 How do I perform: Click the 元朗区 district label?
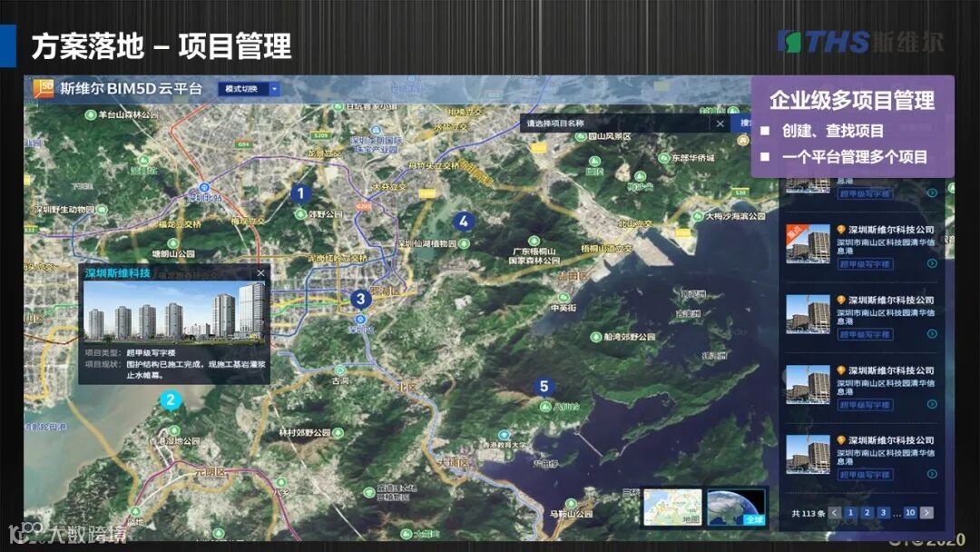coord(211,471)
